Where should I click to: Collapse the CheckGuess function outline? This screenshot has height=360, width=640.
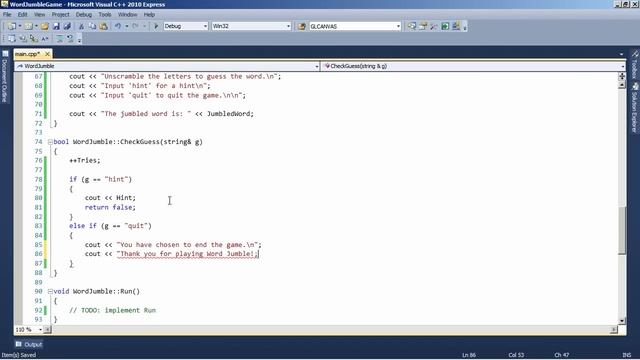pyautogui.click(x=50, y=142)
